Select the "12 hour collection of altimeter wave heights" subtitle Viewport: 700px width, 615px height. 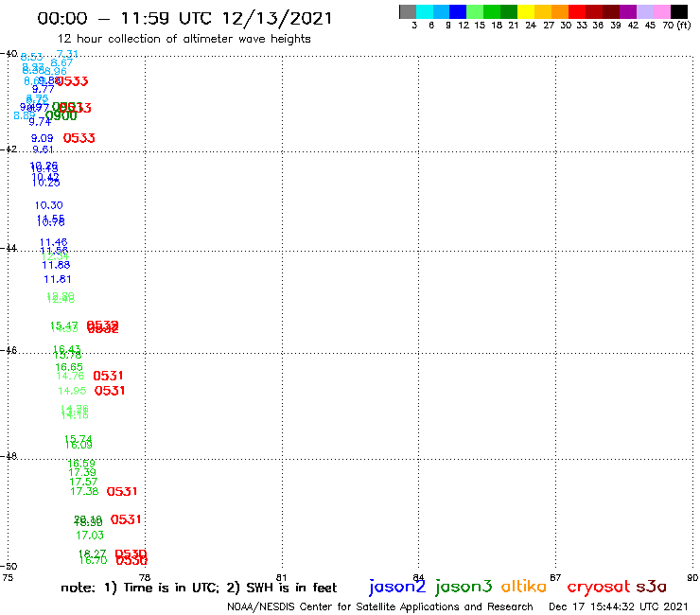(x=184, y=39)
